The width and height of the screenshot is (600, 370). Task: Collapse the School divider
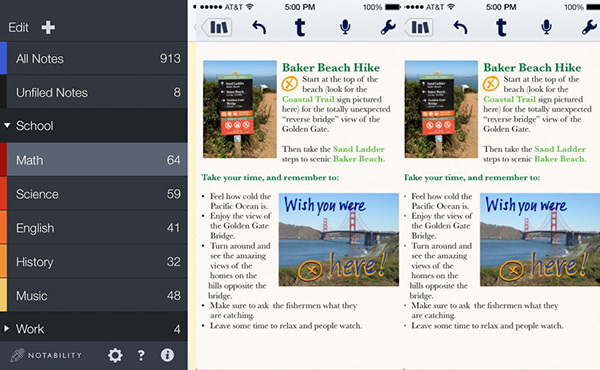[x=94, y=126]
